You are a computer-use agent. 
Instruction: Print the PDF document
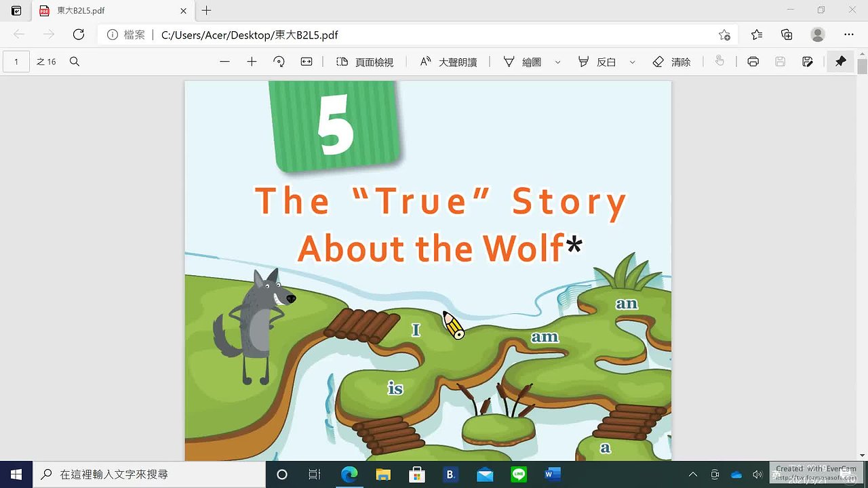point(753,62)
